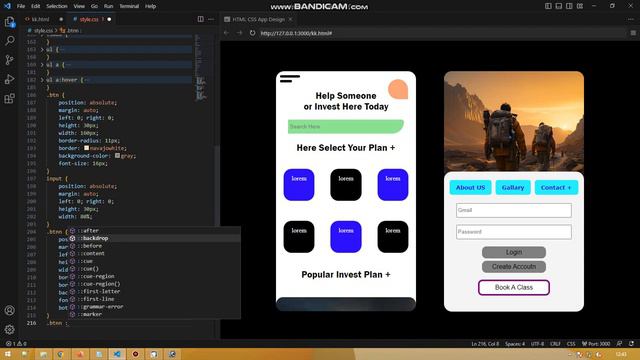Screen dimensions: 640x360
Task: Focus the Password input field
Action: (x=513, y=232)
